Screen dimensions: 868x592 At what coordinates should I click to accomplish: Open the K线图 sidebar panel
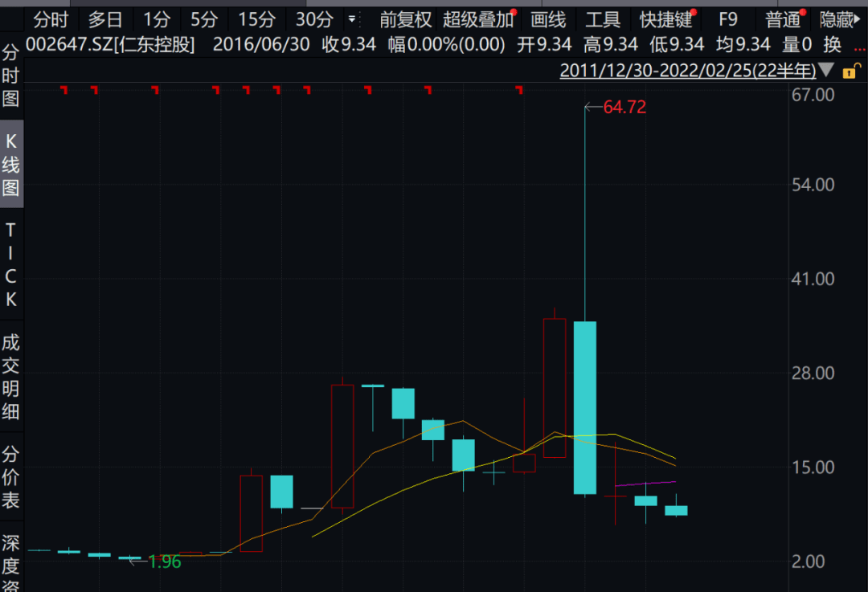(x=11, y=165)
